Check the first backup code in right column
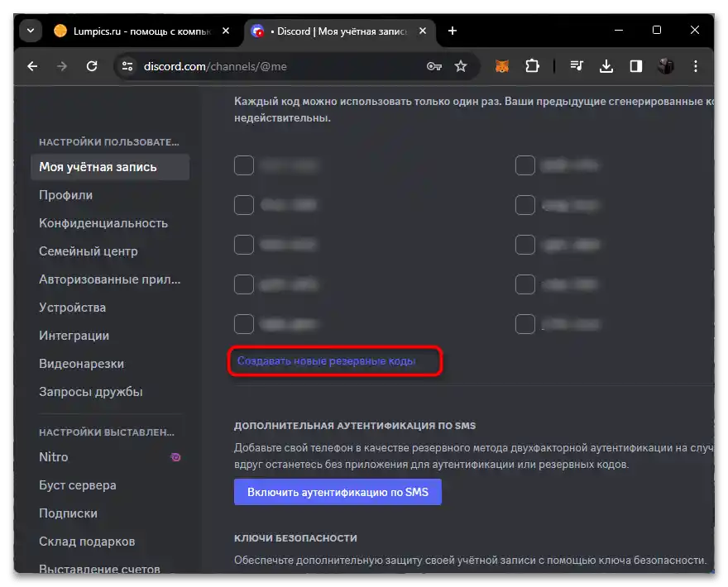 (525, 165)
